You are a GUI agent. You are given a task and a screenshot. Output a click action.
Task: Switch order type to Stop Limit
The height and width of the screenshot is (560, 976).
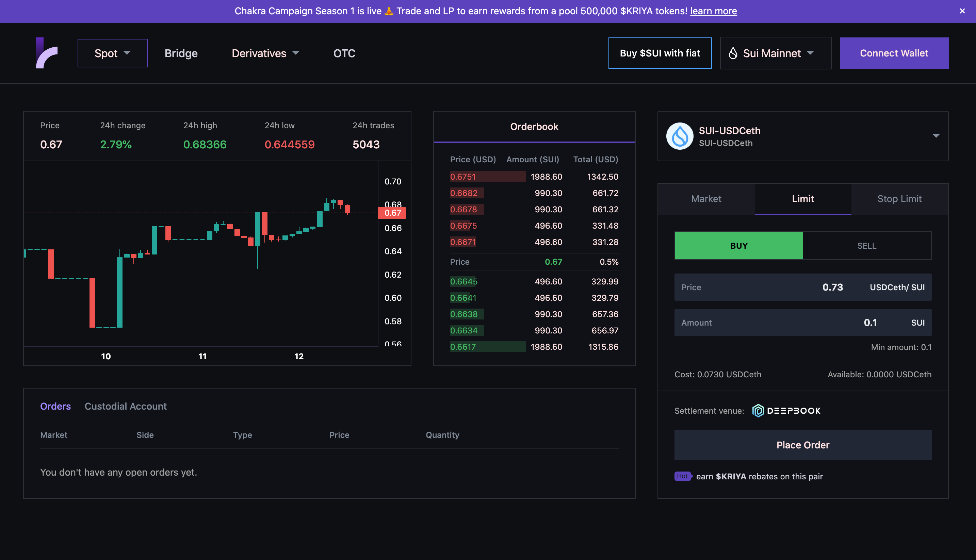[x=899, y=199]
